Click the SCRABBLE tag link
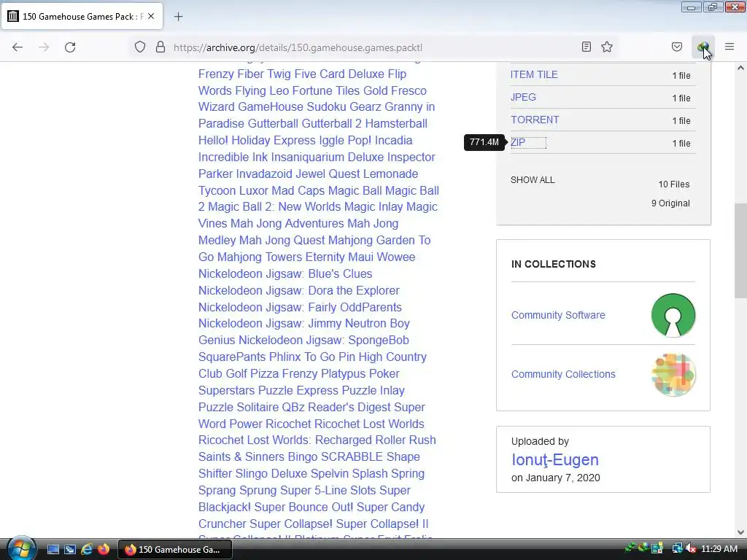 pos(352,456)
